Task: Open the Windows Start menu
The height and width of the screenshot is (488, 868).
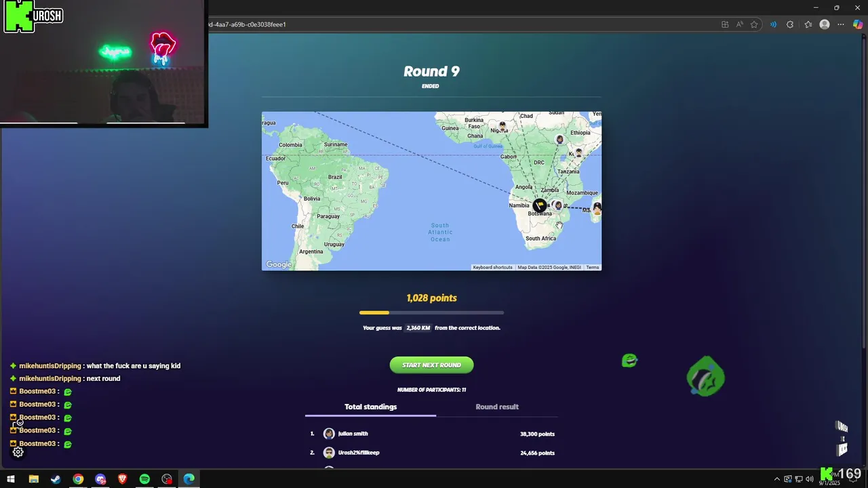Action: 11,479
